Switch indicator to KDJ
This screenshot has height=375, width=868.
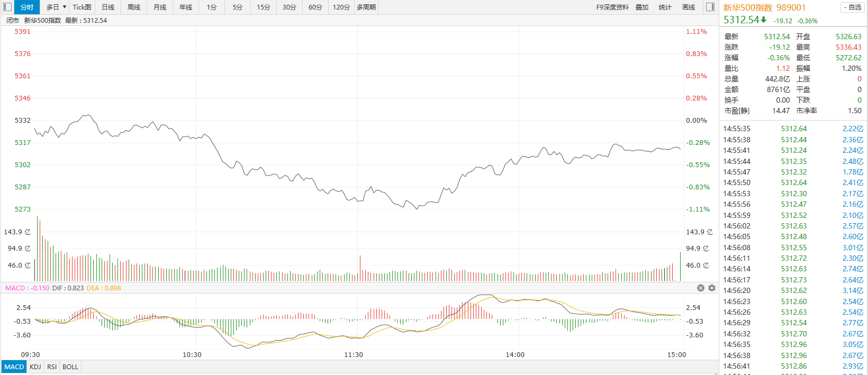click(35, 367)
